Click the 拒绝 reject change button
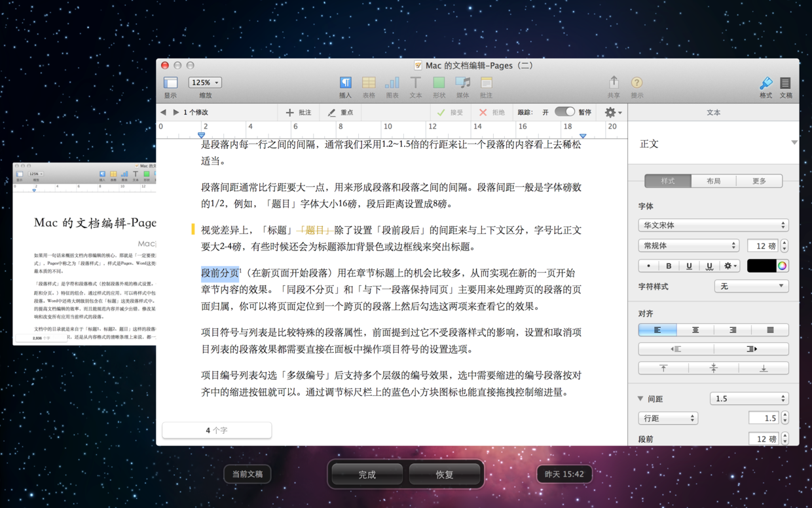The image size is (812, 508). tap(492, 113)
